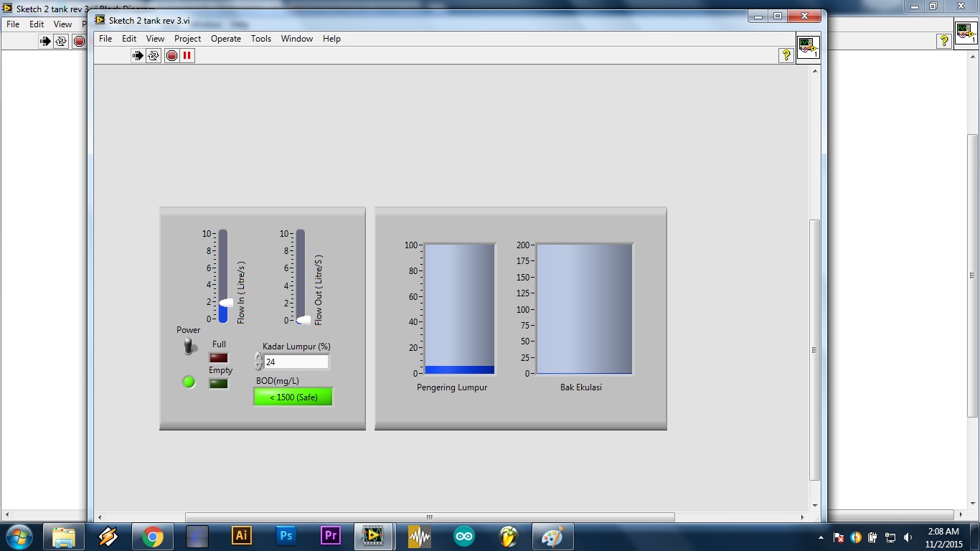Image resolution: width=980 pixels, height=551 pixels.
Task: Click the Block Diagram VI icon at top right
Action: (966, 33)
